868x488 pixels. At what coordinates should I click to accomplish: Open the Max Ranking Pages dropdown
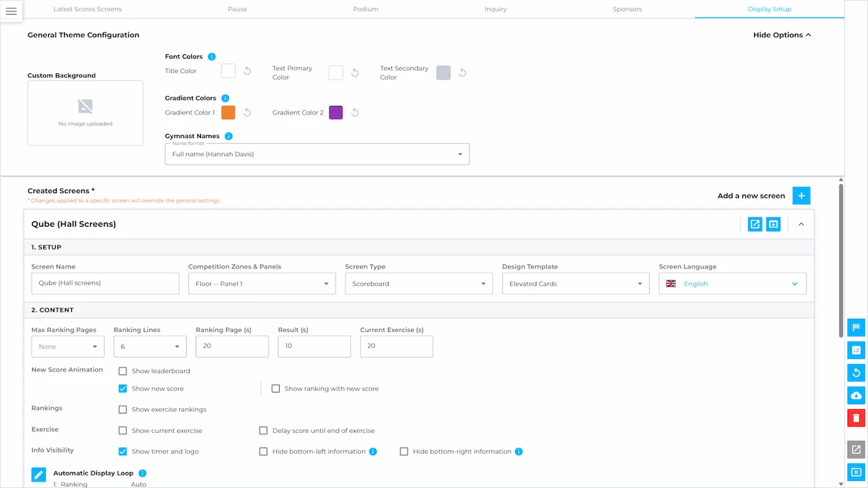(68, 346)
